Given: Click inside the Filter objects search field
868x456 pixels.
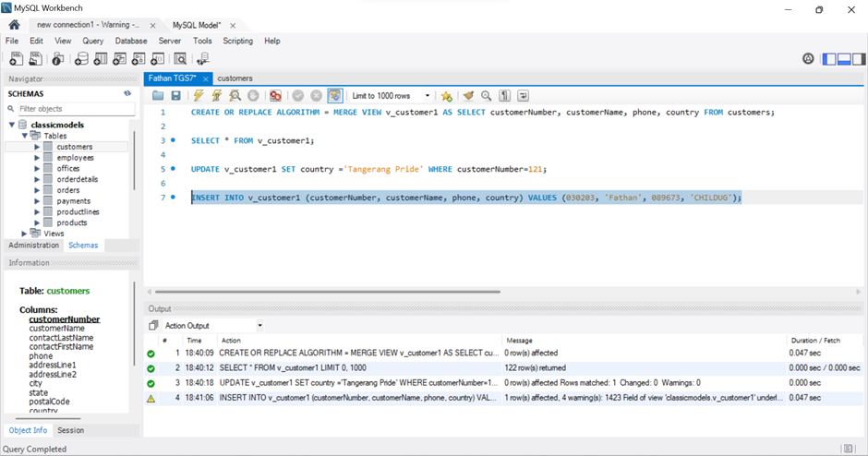Looking at the screenshot, I should (76, 109).
